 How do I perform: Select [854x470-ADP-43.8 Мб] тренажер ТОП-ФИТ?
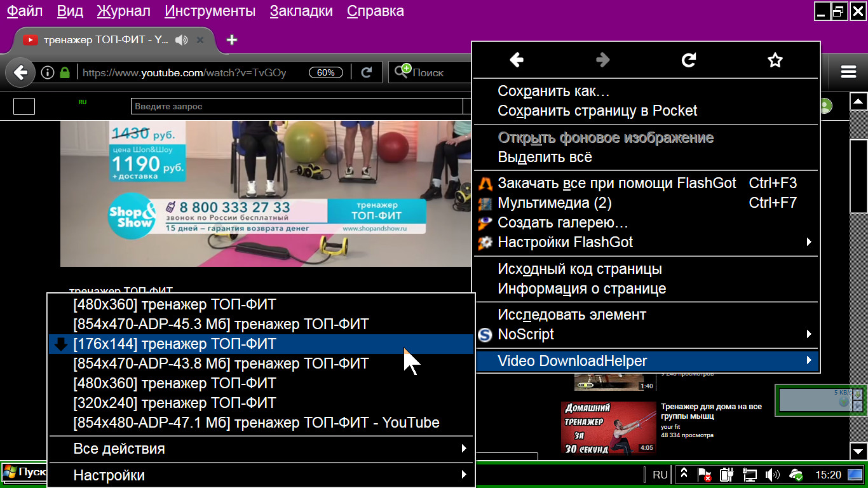tap(261, 363)
